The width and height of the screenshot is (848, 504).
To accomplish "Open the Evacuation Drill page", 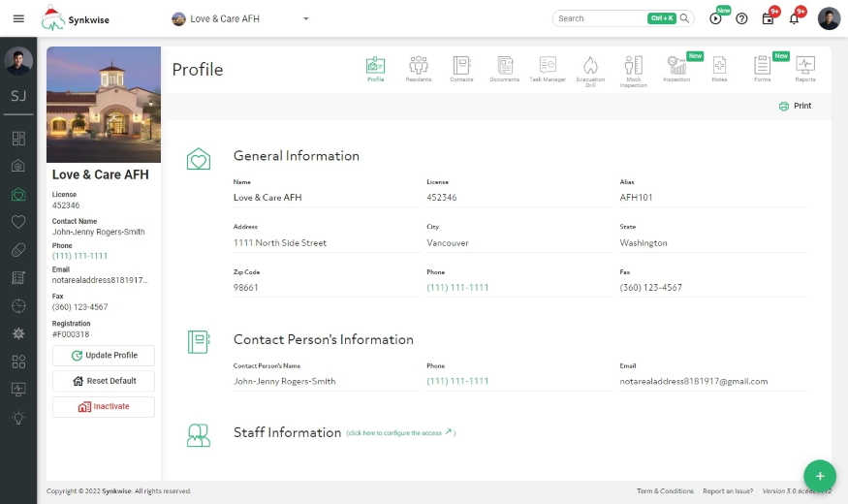I will (590, 69).
